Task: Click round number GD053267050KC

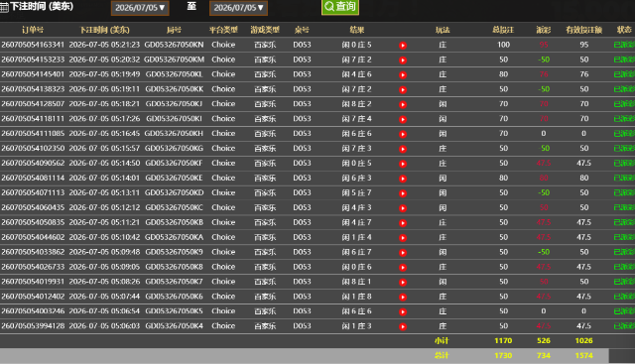Action: (175, 207)
